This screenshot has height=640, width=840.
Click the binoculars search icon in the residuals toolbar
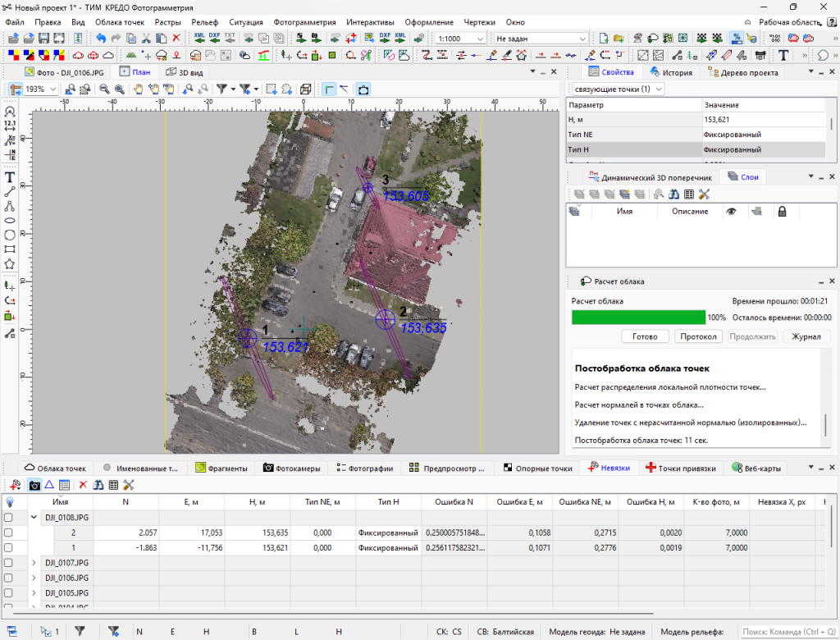(98, 485)
